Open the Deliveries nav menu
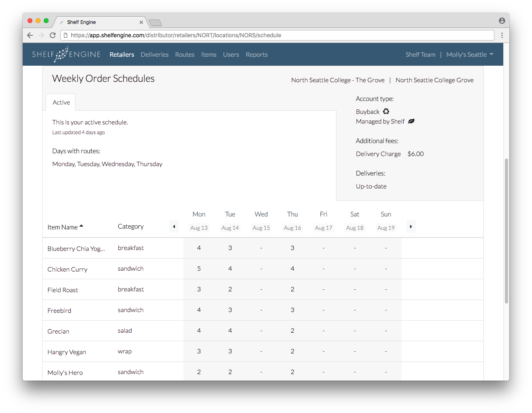 [155, 55]
